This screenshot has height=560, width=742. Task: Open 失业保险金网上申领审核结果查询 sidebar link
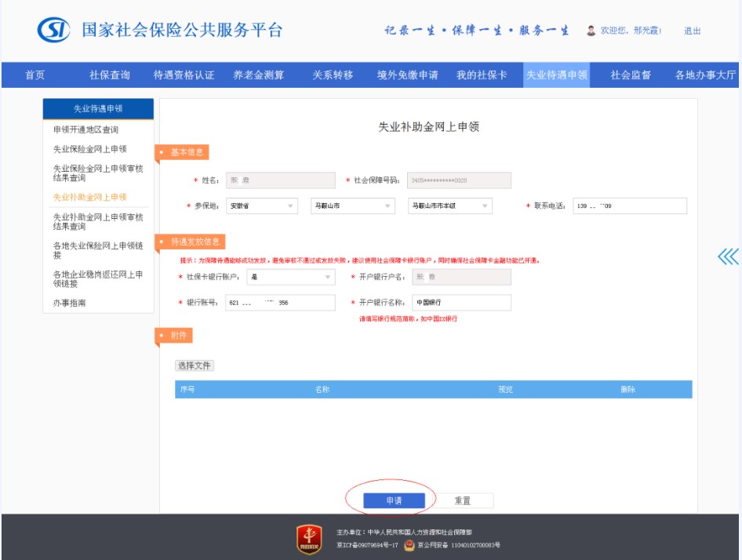(x=98, y=173)
